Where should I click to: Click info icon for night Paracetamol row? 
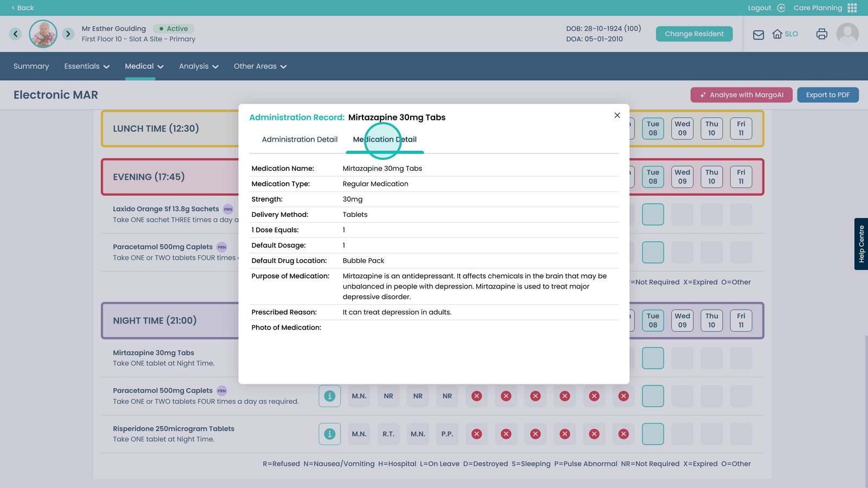coord(329,396)
